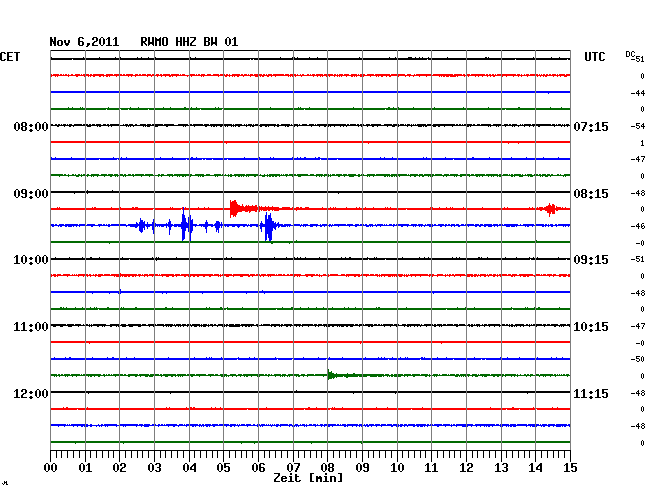Click the station label 'RWMO HHZ BW 01'
Viewport: 650px width, 494px height.
(189, 42)
